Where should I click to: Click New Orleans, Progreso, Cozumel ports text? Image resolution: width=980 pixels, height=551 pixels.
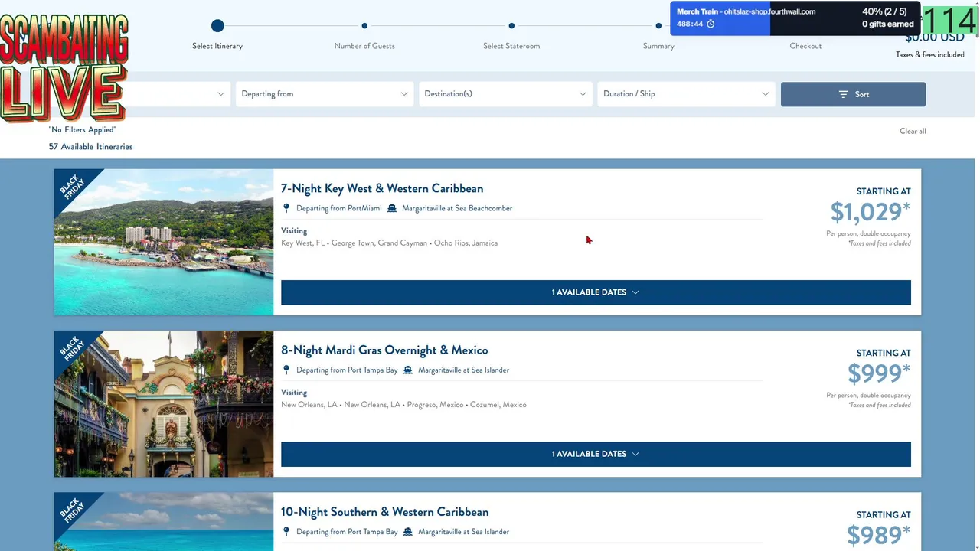[x=403, y=404]
